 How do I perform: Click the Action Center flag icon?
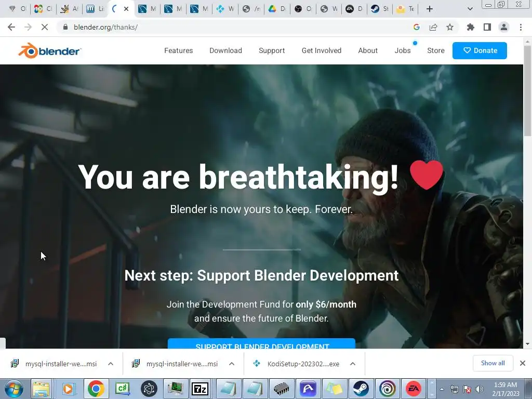467,389
